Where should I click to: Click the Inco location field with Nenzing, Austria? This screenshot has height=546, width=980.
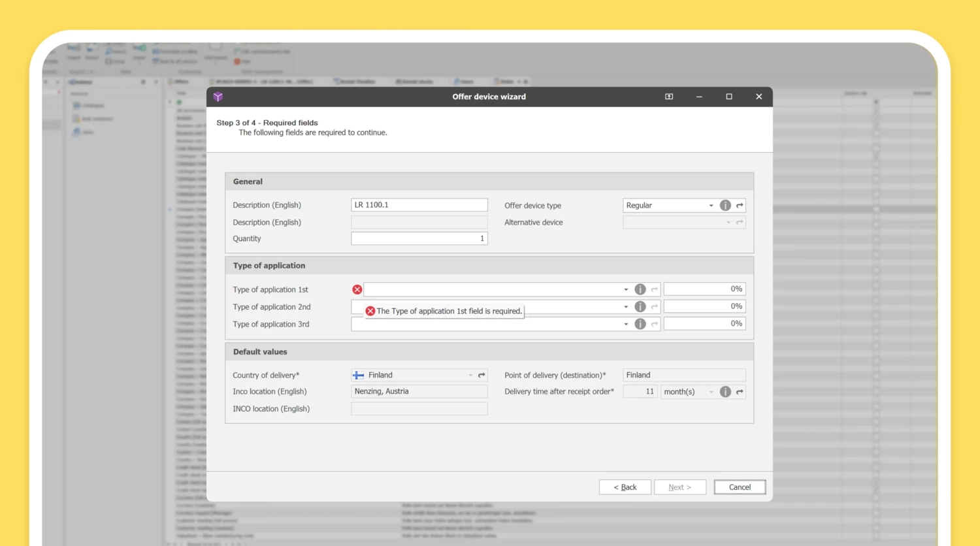click(419, 391)
